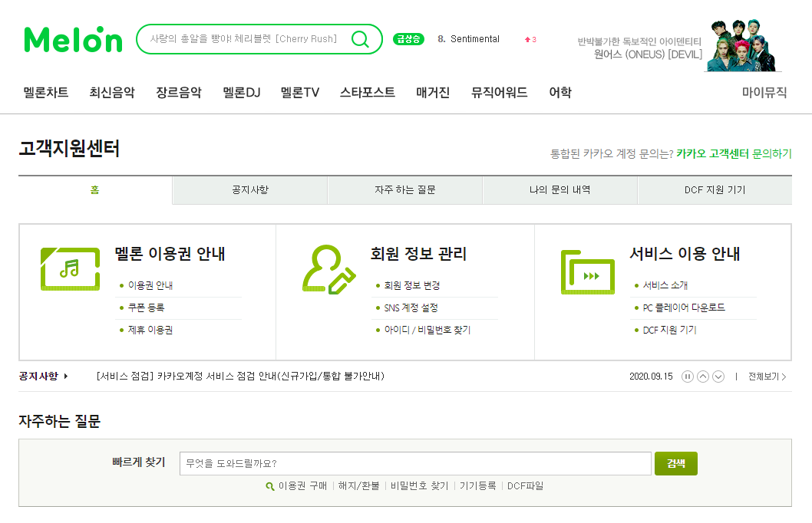Click the Melon logo
This screenshot has height=523, width=812.
point(73,39)
